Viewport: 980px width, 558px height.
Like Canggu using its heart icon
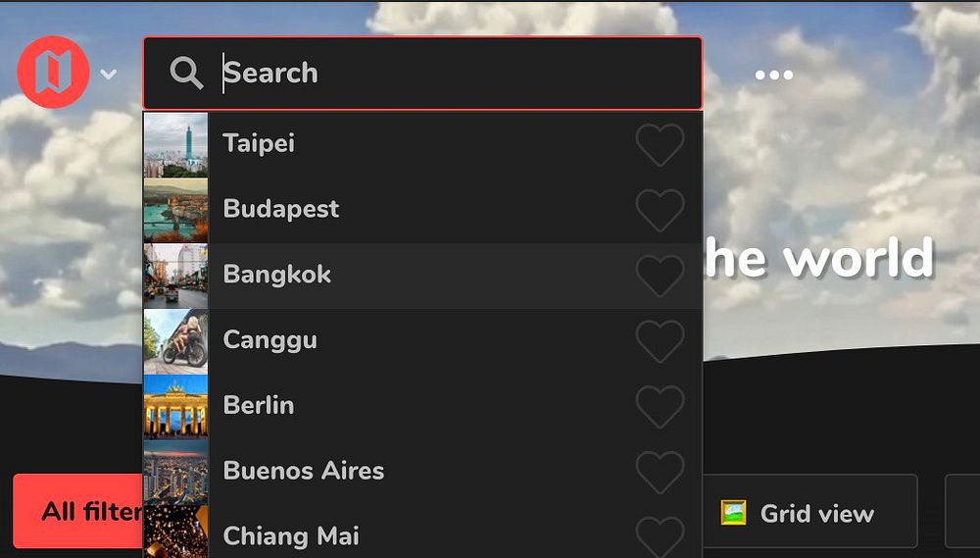660,341
